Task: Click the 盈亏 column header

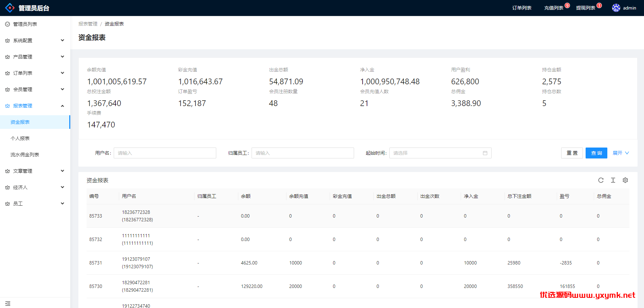Action: tap(565, 196)
